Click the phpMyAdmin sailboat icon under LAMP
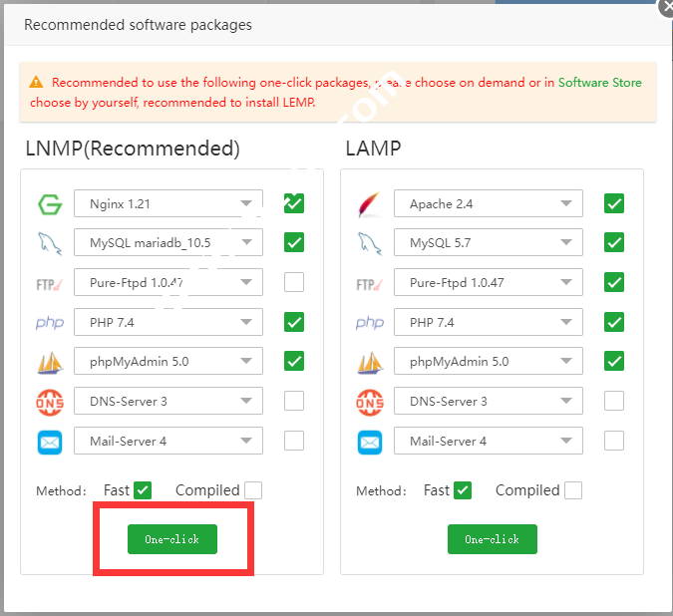Image resolution: width=673 pixels, height=616 pixels. (x=370, y=362)
